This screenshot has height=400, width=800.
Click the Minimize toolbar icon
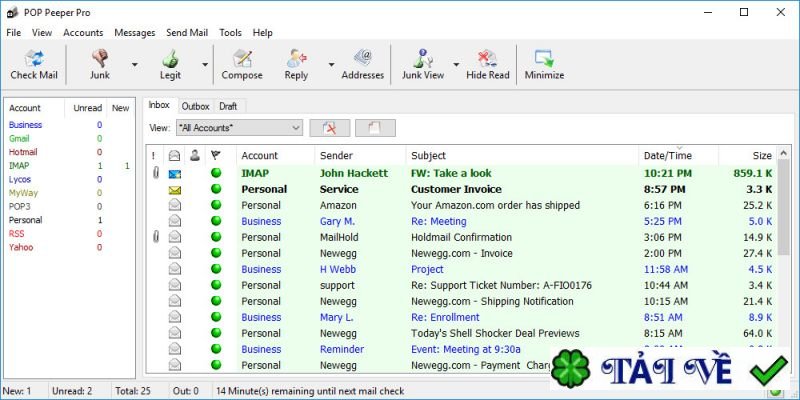point(544,58)
